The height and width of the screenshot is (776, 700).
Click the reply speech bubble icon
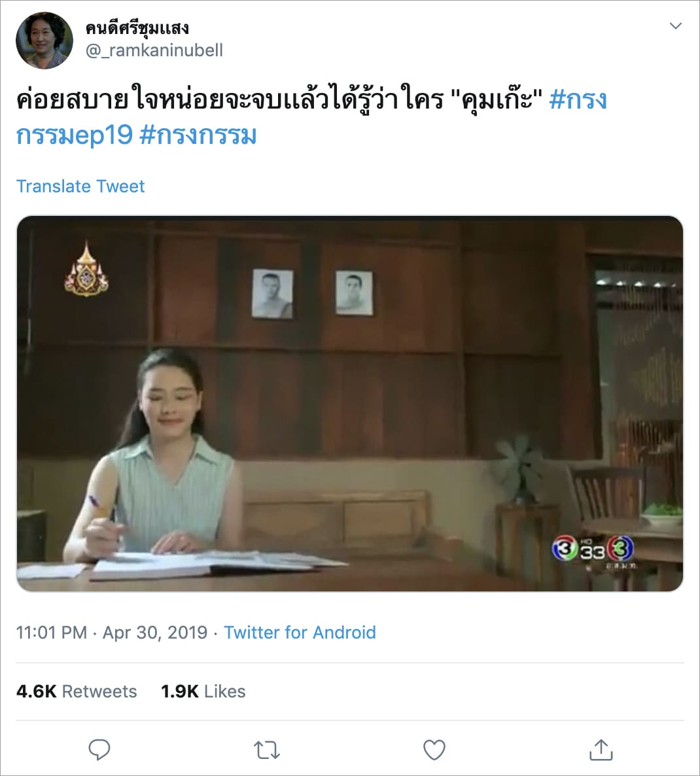click(99, 750)
